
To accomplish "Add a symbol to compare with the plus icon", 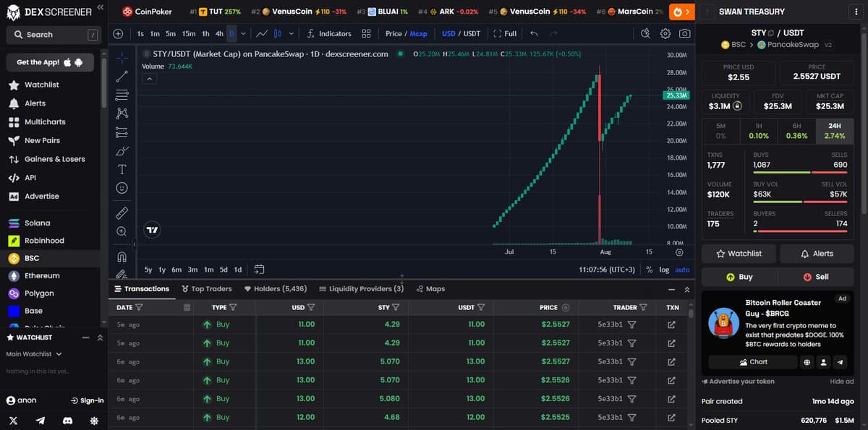I will (118, 34).
